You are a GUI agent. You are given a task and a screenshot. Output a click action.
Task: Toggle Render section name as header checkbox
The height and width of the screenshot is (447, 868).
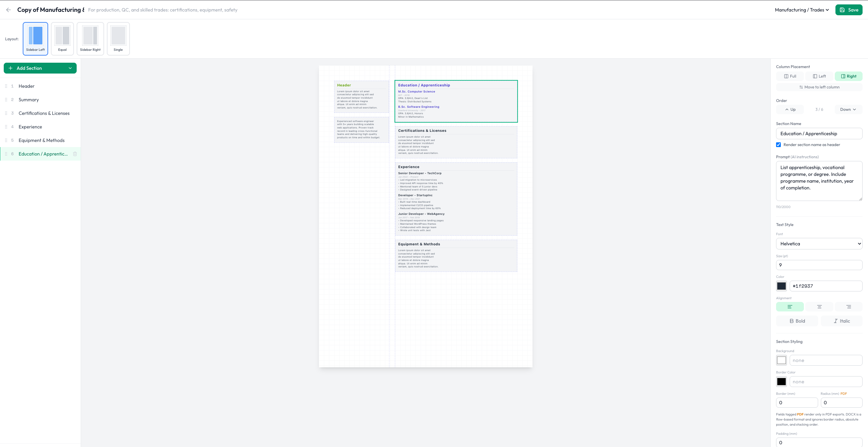pyautogui.click(x=778, y=145)
